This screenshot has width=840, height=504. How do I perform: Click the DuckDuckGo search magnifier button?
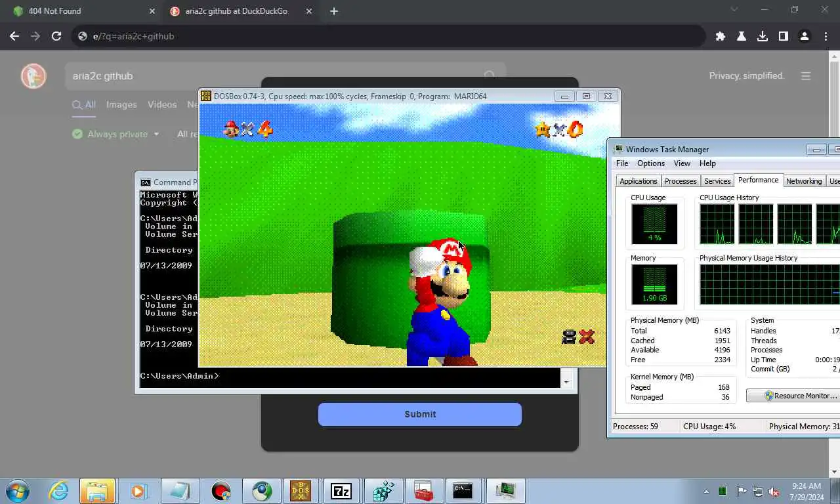click(x=490, y=76)
